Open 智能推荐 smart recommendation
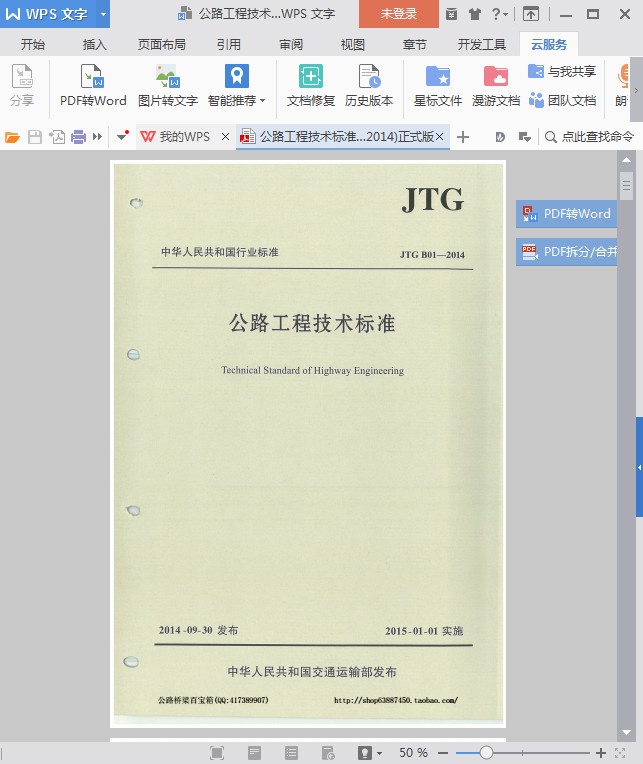Image resolution: width=643 pixels, height=764 pixels. pyautogui.click(x=236, y=86)
